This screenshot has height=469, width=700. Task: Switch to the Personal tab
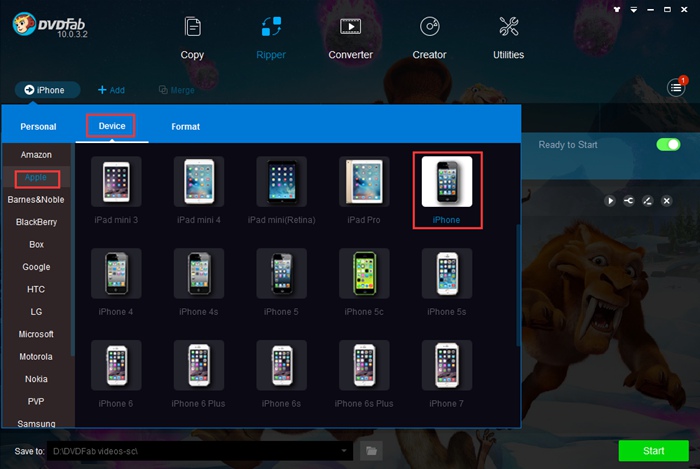coord(38,127)
